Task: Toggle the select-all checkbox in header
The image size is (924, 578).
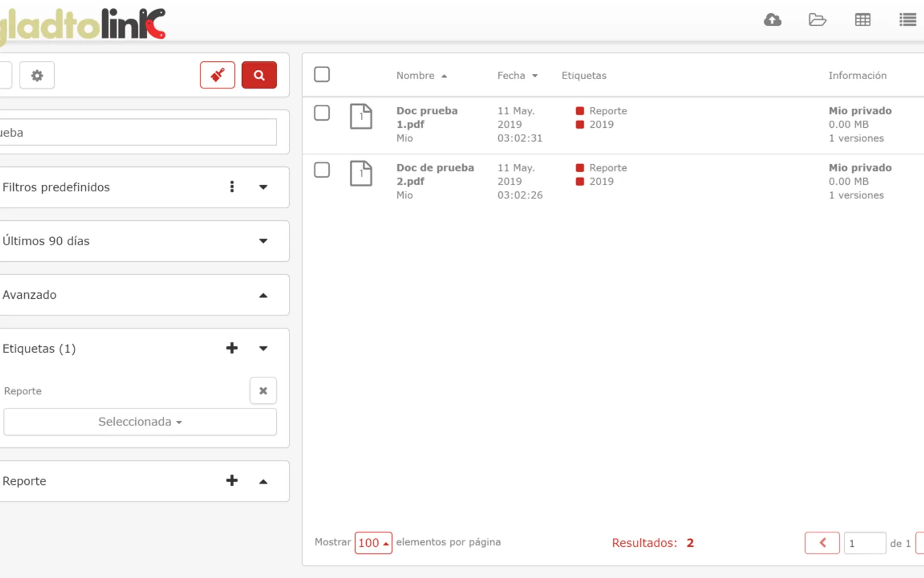Action: [x=322, y=75]
